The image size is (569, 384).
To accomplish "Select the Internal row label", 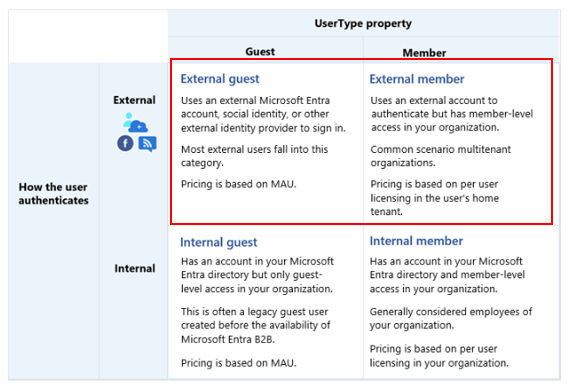I will (x=135, y=269).
